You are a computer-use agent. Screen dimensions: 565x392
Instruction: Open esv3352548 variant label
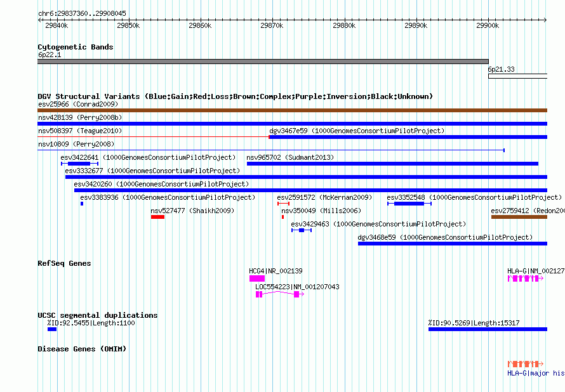474,197
